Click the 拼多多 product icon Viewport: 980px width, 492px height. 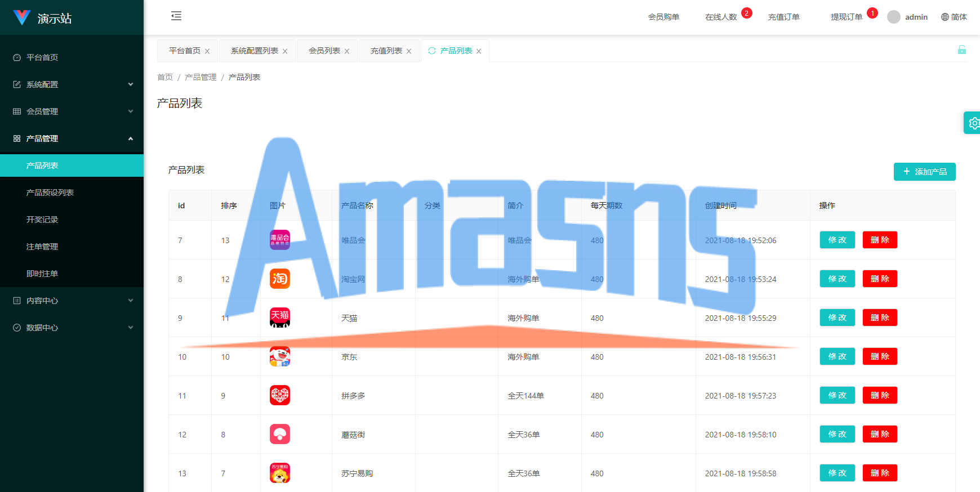point(280,395)
